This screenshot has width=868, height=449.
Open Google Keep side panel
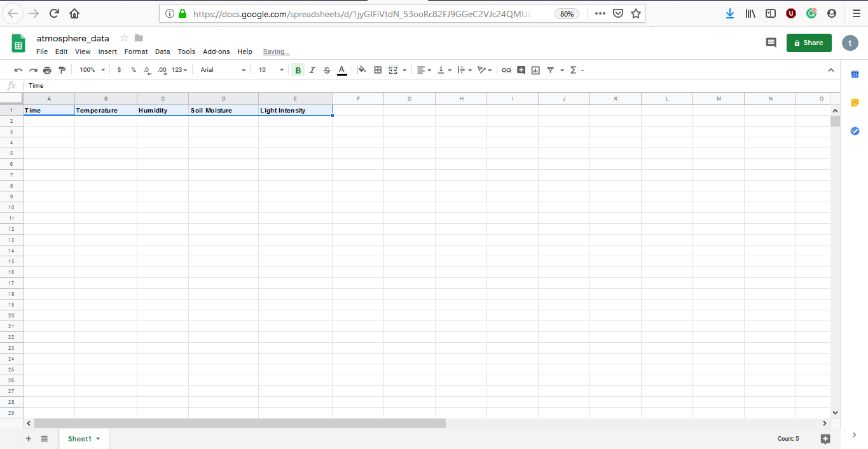coord(855,103)
